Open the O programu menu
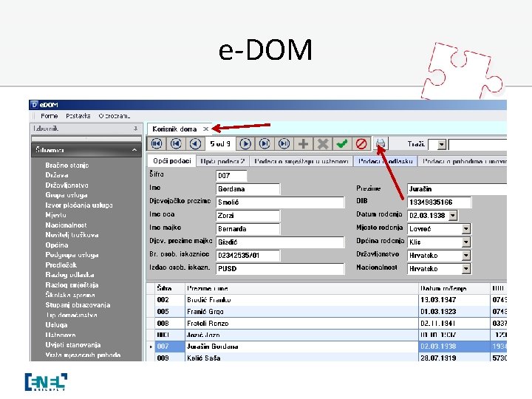532x399 pixels. coord(115,116)
